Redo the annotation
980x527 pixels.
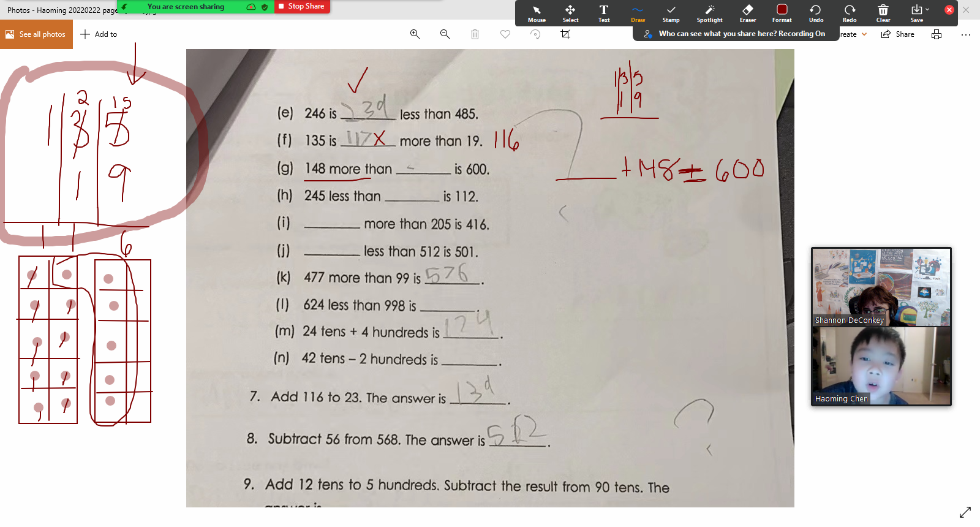pos(850,13)
